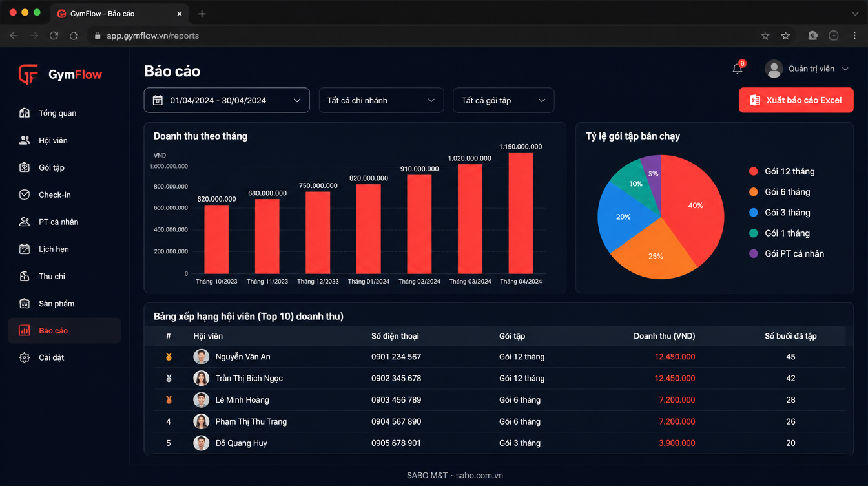The image size is (868, 486).
Task: Click the browser reload icon
Action: click(54, 36)
